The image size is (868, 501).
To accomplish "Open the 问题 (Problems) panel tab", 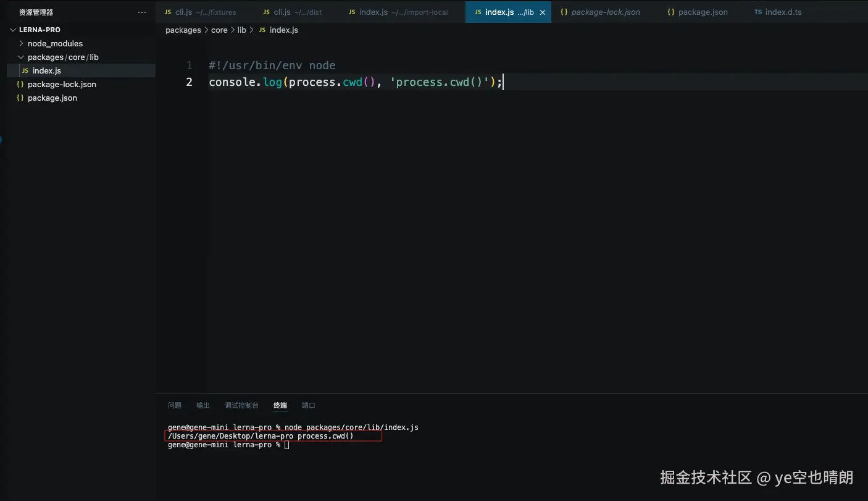I will [175, 405].
